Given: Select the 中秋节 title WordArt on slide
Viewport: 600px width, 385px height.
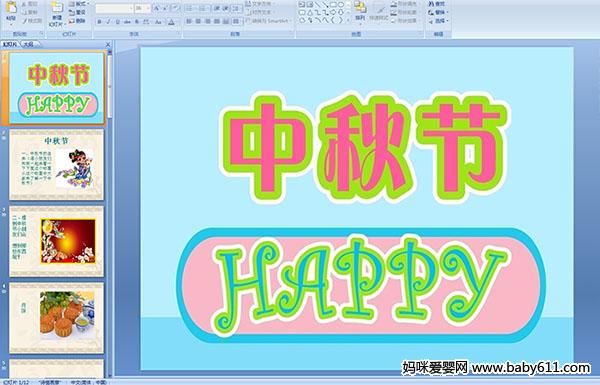Looking at the screenshot, I should tap(364, 147).
